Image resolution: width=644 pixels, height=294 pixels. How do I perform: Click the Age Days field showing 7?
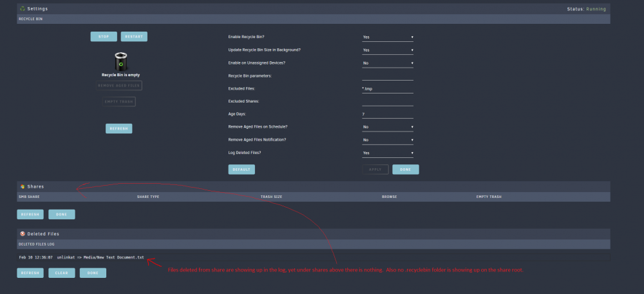(x=388, y=114)
